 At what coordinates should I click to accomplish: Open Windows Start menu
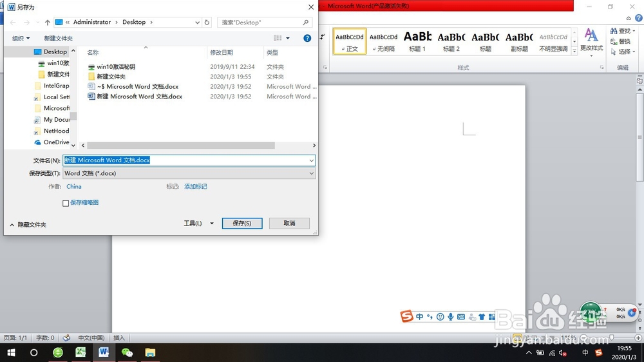[x=11, y=352]
